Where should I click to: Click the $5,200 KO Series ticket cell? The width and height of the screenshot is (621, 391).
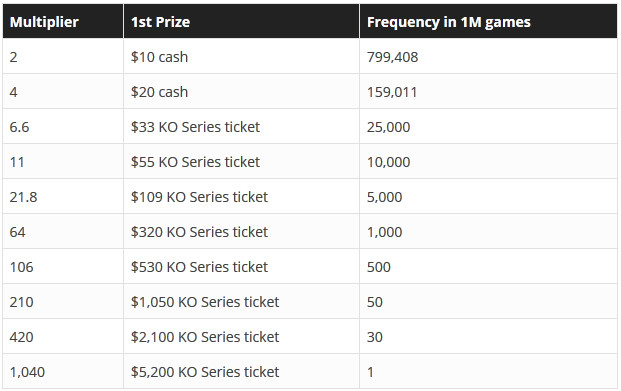(x=242, y=371)
